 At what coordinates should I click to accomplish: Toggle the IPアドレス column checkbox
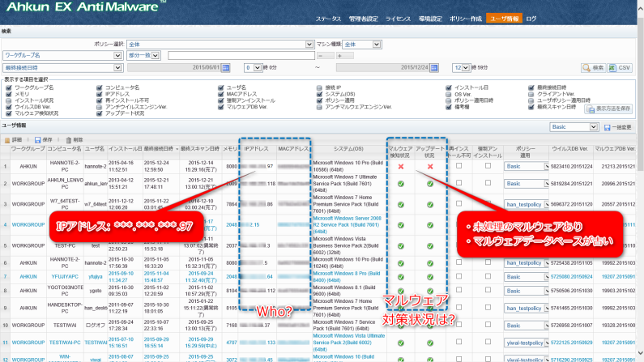click(99, 94)
